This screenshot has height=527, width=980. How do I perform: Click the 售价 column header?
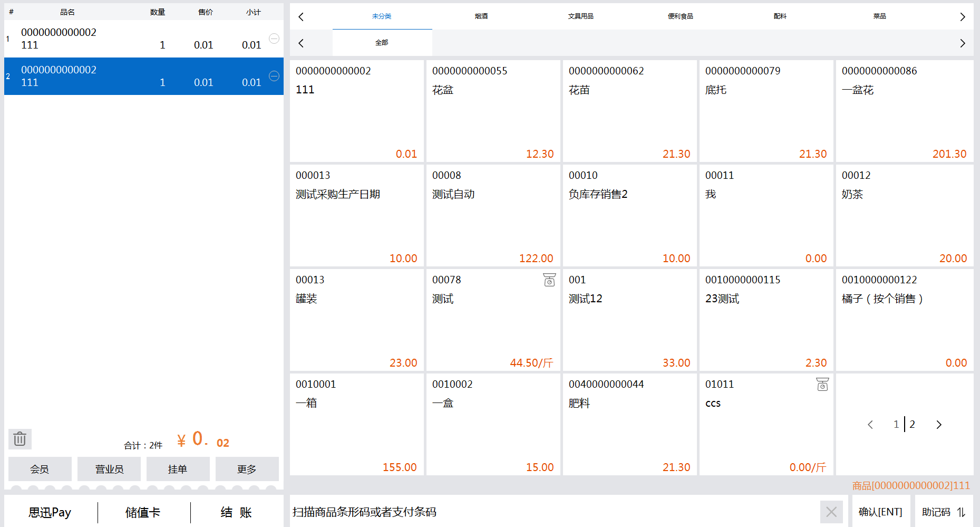pos(206,12)
